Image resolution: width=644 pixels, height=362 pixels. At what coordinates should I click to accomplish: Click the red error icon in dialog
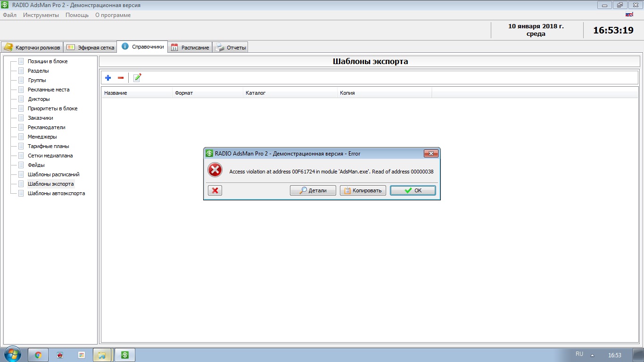tap(215, 170)
